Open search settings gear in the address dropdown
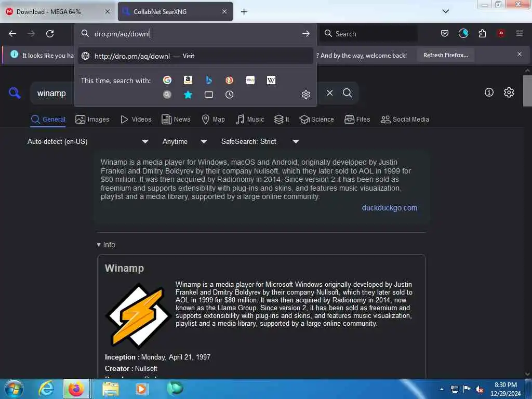 [305, 95]
